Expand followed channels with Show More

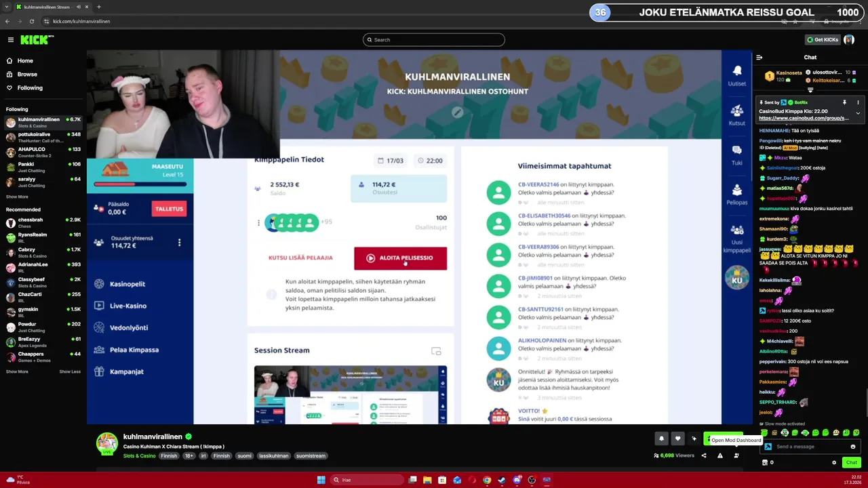17,197
